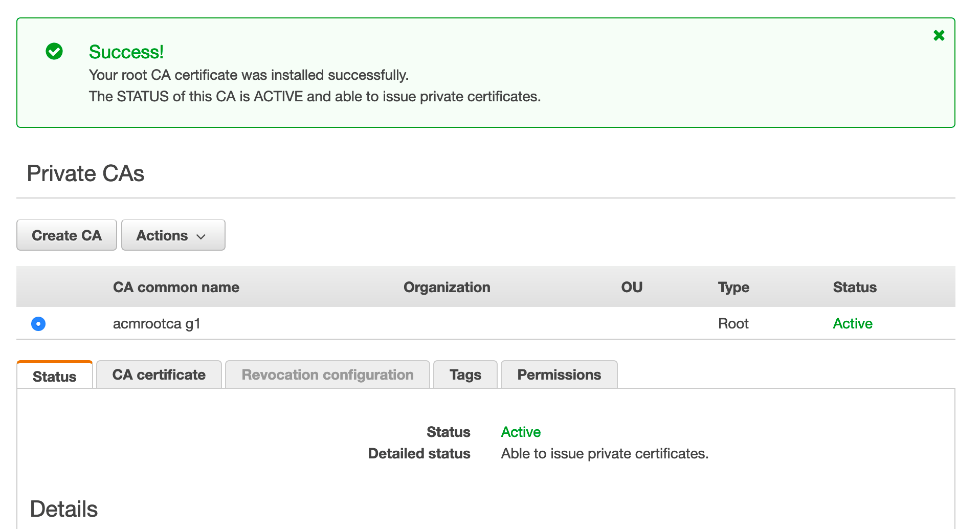Click the Detailed status label
Image resolution: width=980 pixels, height=529 pixels.
point(419,453)
